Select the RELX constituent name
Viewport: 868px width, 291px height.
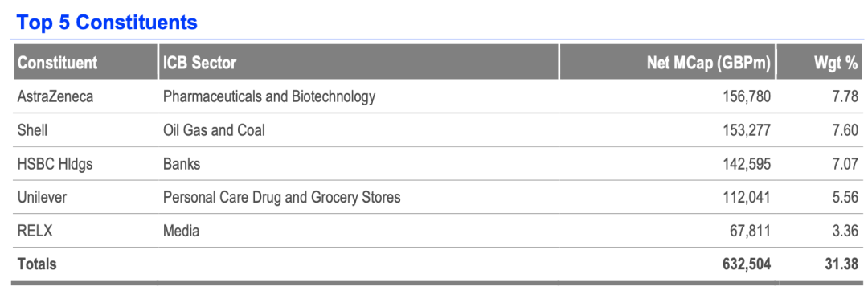[x=35, y=231]
